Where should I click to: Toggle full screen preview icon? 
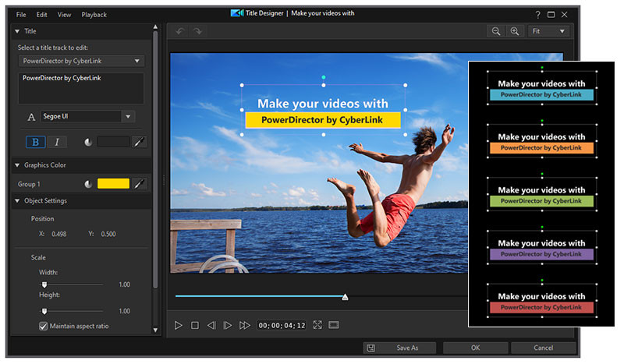point(317,325)
